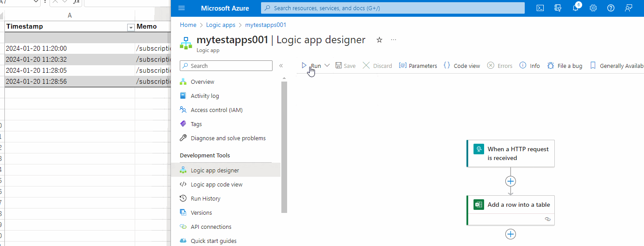Open Cloud Shell from the Azure header
Screen dimensions: 644x246
click(x=540, y=8)
